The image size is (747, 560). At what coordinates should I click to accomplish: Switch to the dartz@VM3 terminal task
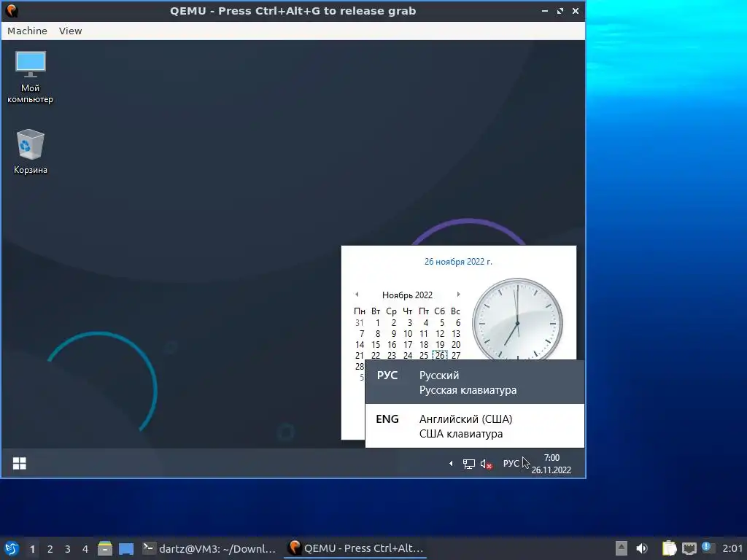coord(209,548)
